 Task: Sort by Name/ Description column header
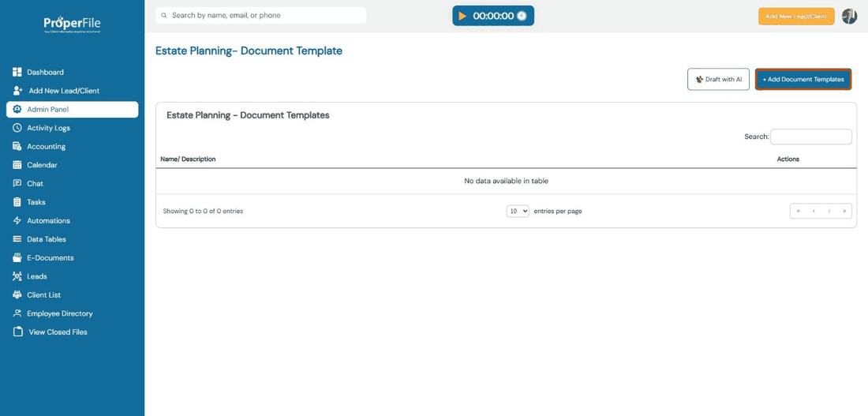click(x=188, y=159)
